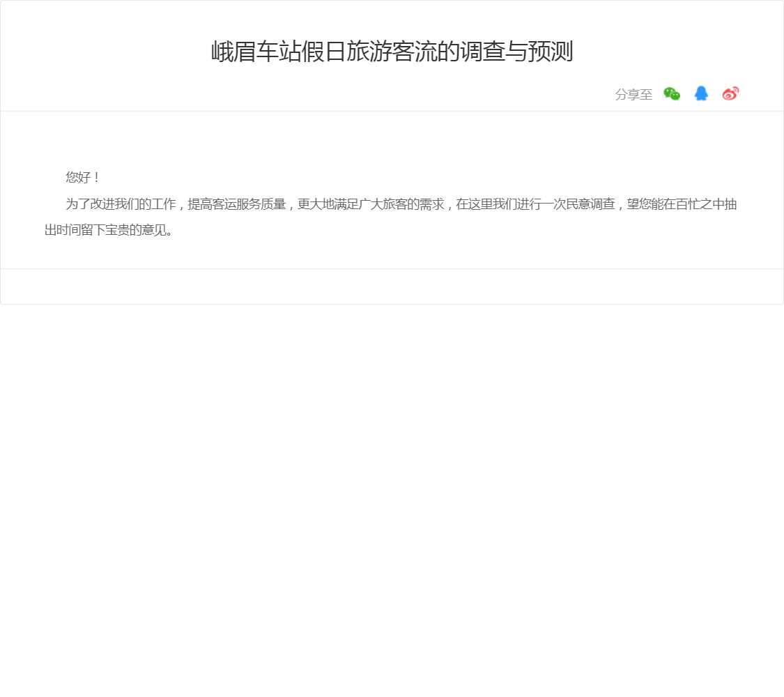The width and height of the screenshot is (784, 697).
Task: Click the phrase 出时间留下
Action: pos(75,230)
